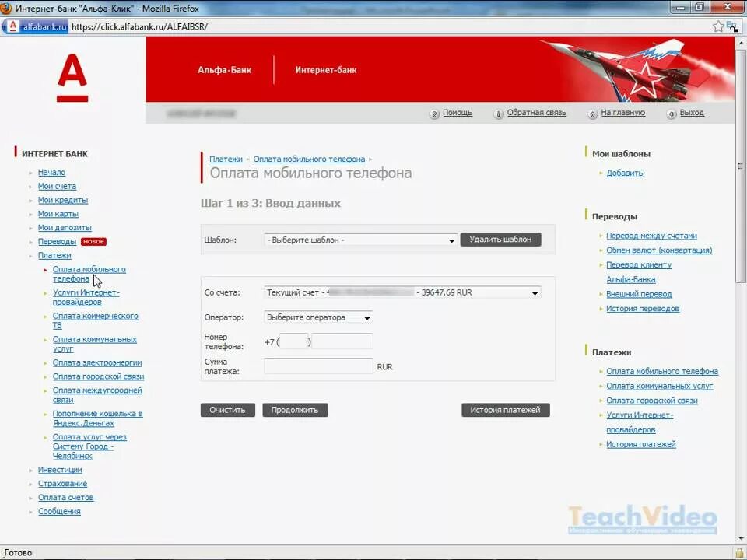
Task: Open the Со счета account dropdown
Action: pos(402,292)
